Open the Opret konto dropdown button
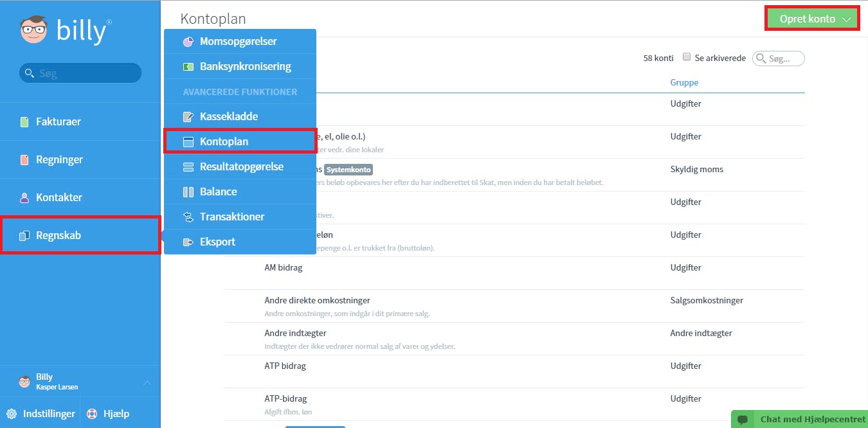Viewport: 868px width, 428px height. click(812, 19)
